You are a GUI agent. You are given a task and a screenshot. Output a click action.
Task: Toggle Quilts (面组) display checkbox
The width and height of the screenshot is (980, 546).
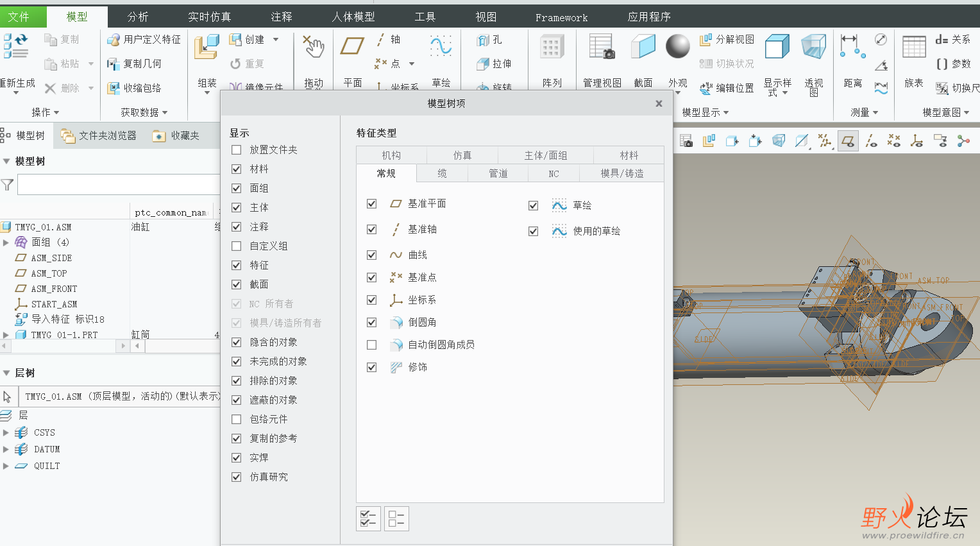coord(237,188)
